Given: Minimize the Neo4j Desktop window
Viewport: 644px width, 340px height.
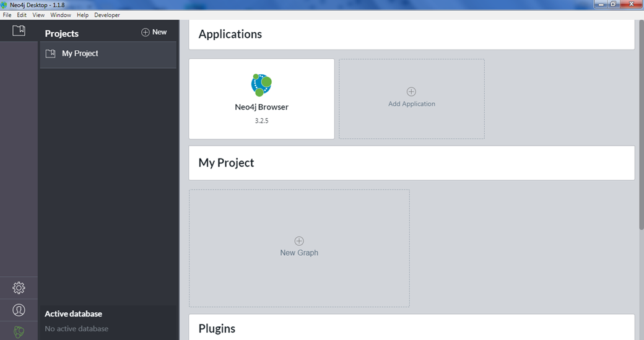Looking at the screenshot, I should click(601, 4).
